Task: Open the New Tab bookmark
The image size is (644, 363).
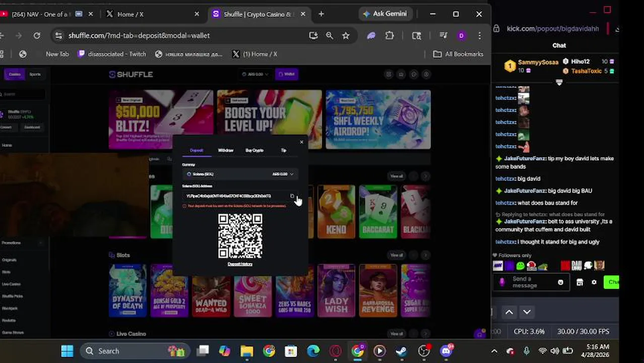Action: [x=57, y=54]
